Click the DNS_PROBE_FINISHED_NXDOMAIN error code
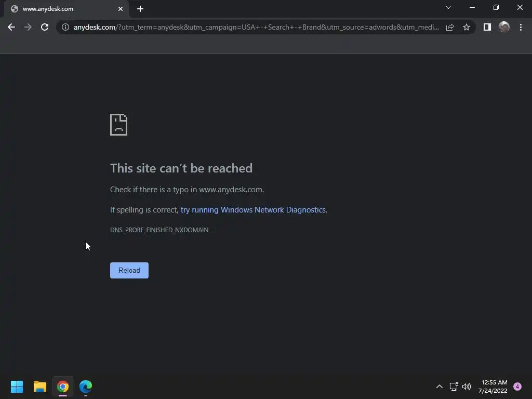This screenshot has width=532, height=399. coord(159,230)
